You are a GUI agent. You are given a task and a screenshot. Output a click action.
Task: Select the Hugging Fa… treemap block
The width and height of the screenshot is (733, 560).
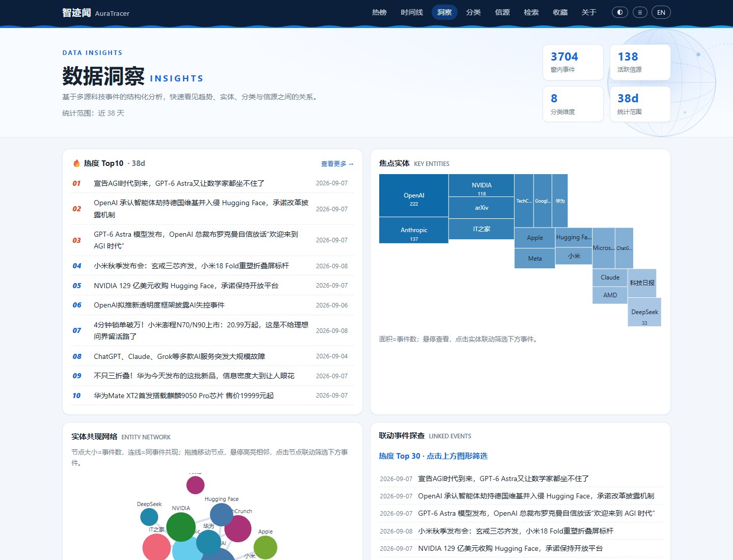[x=574, y=237]
